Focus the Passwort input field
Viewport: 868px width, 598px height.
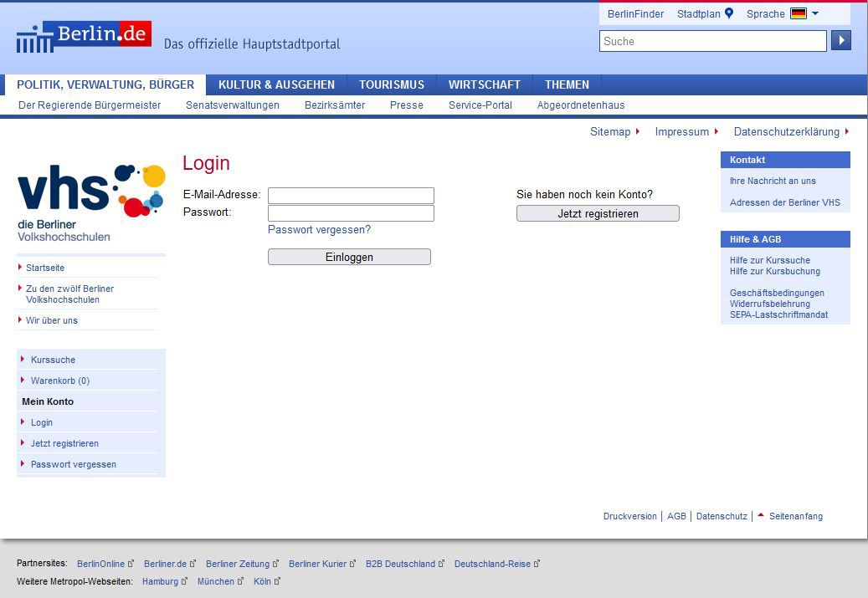click(351, 213)
